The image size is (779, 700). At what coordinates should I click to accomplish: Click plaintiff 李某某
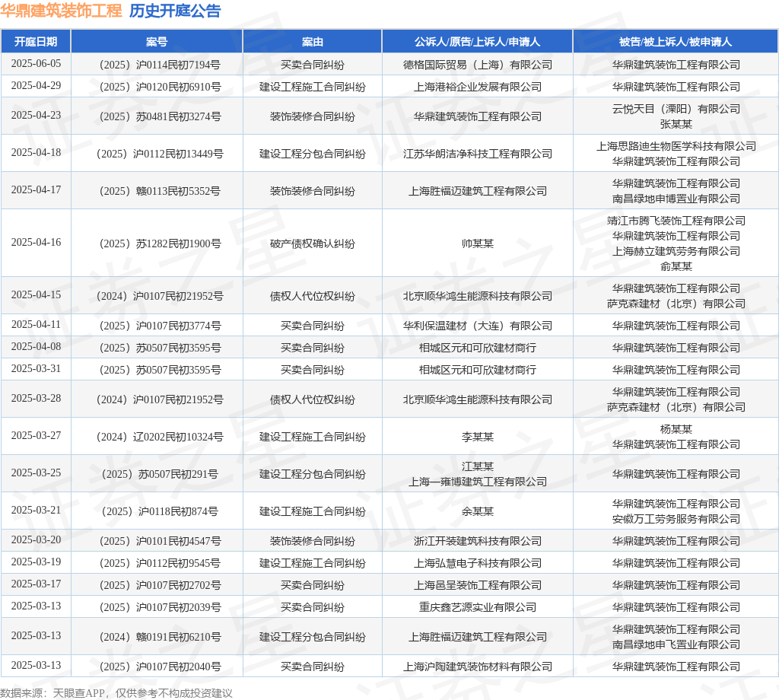tap(478, 437)
